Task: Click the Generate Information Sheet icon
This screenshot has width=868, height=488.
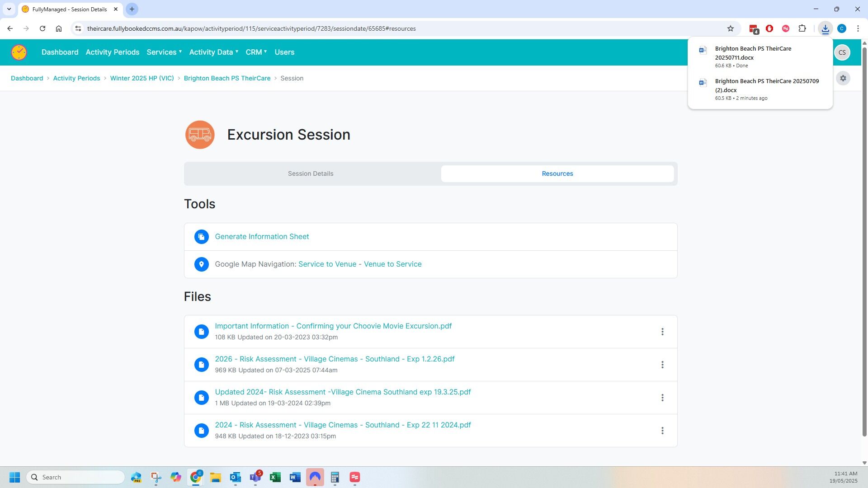Action: (201, 237)
